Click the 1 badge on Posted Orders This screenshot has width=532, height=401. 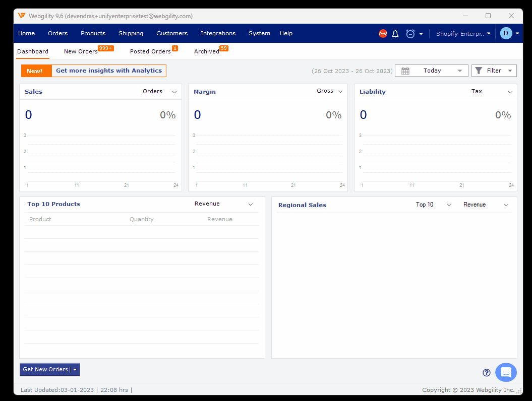tap(175, 48)
